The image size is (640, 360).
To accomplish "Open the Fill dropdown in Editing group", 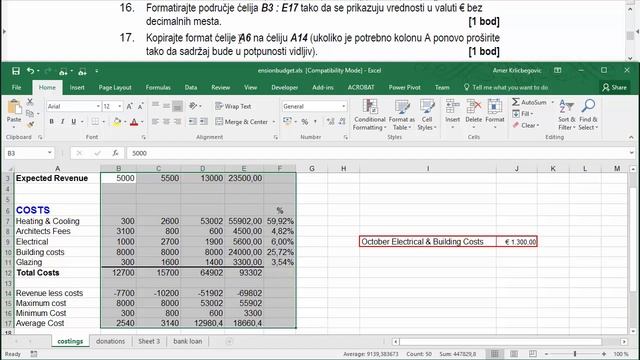I will [x=523, y=113].
